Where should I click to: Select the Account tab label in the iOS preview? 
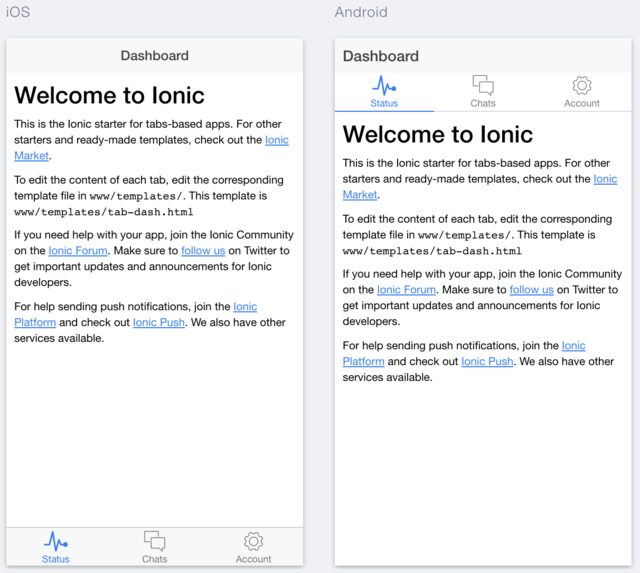[253, 559]
